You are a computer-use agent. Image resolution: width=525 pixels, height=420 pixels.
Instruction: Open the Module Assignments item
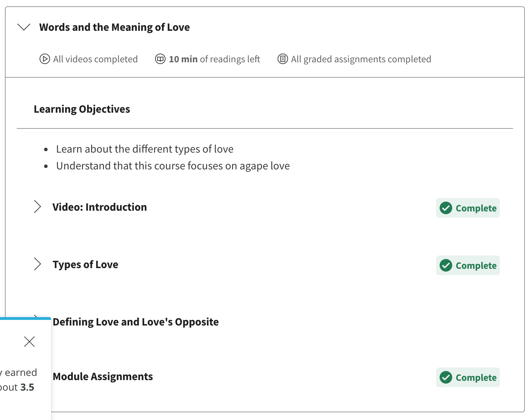(x=103, y=377)
